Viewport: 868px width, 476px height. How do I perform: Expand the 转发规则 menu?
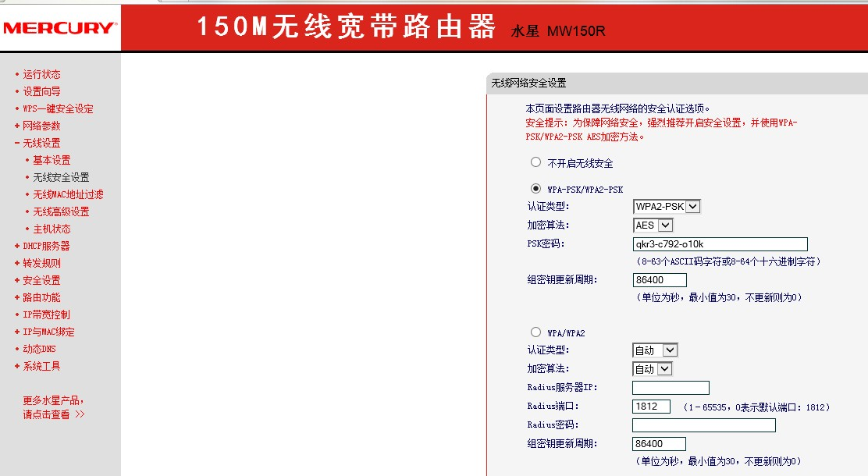pos(41,263)
